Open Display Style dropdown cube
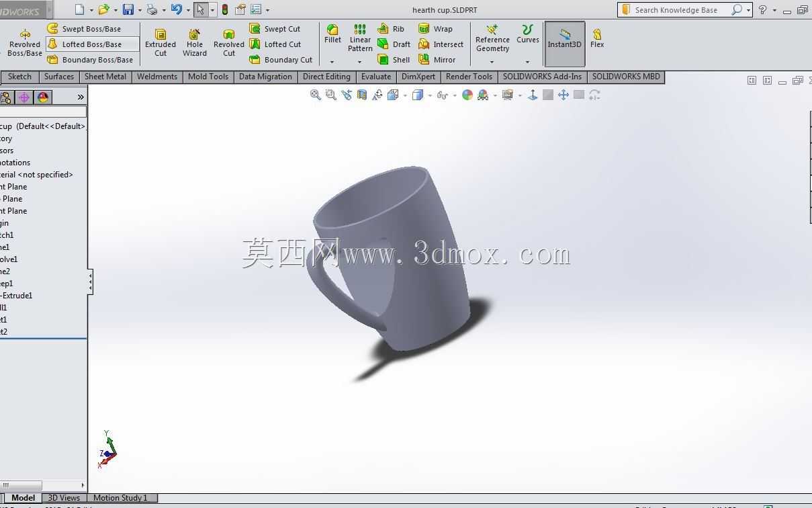812x508 pixels. click(417, 95)
